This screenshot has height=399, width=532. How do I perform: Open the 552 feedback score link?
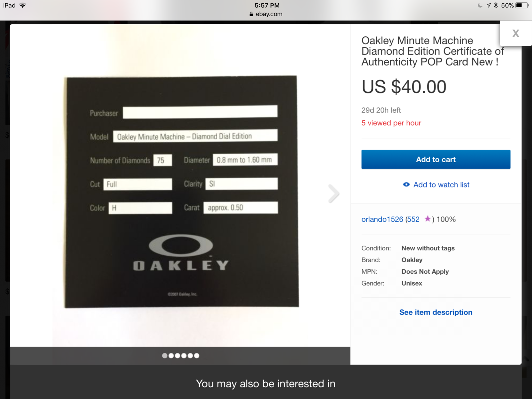pyautogui.click(x=413, y=219)
